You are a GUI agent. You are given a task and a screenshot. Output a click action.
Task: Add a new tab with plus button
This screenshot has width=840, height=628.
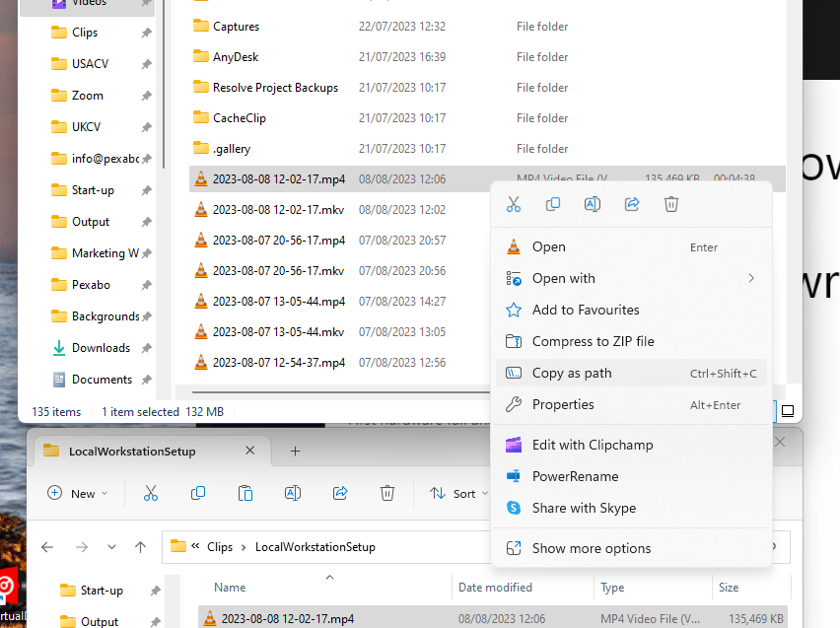[295, 452]
